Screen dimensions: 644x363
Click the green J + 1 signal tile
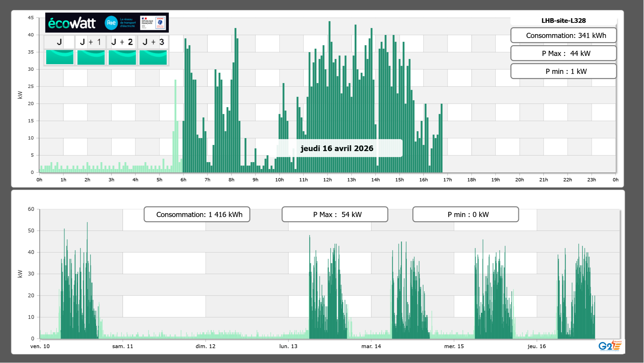click(91, 57)
